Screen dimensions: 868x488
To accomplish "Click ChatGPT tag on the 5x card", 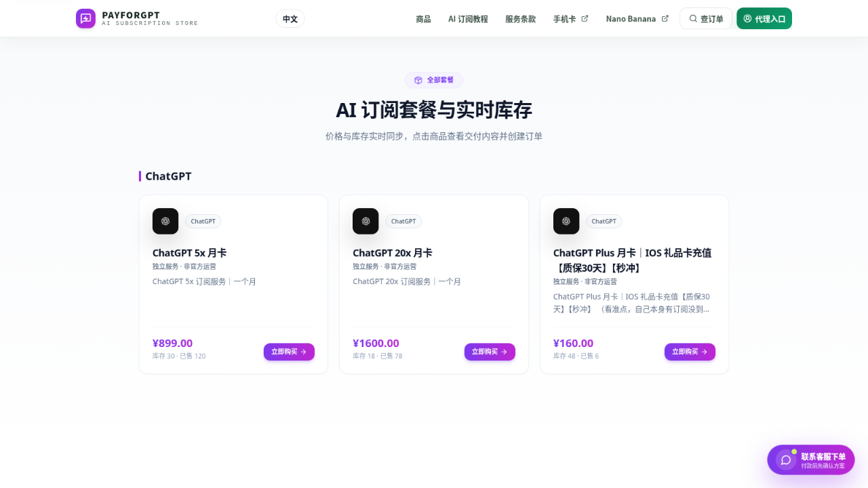I will pyautogui.click(x=203, y=222).
